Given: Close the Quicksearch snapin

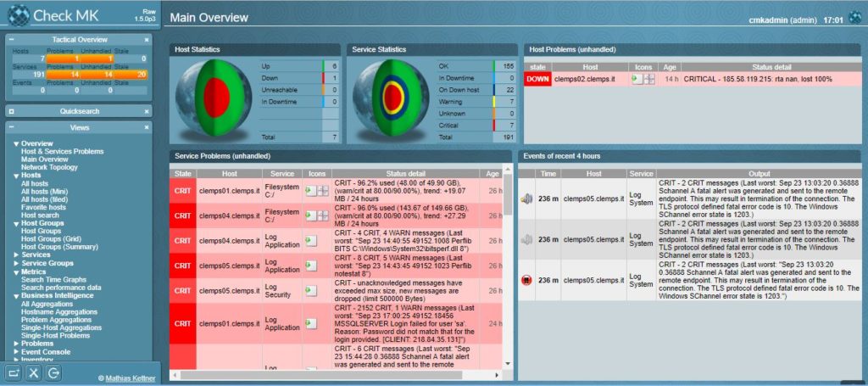Looking at the screenshot, I should [x=147, y=111].
